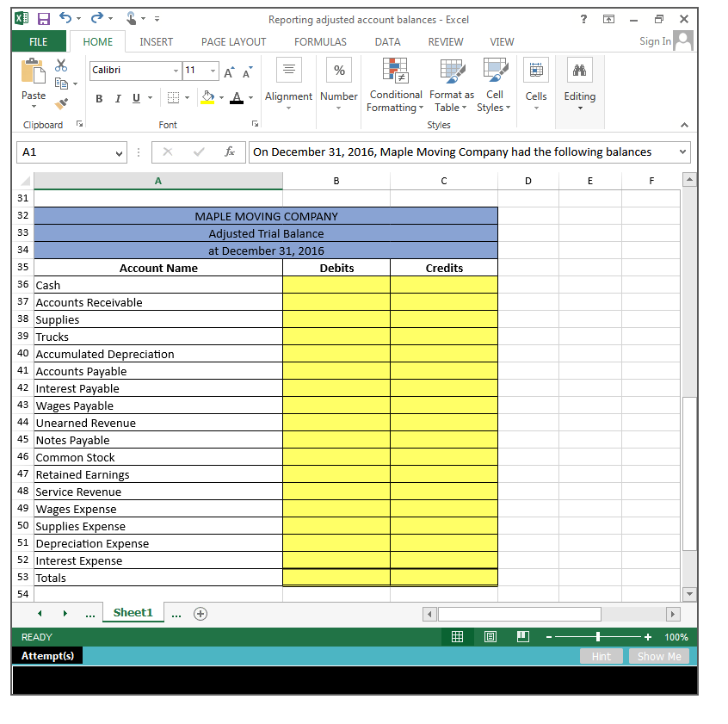Click the Save icon in quick access toolbar
This screenshot has height=724, width=728.
(x=44, y=19)
